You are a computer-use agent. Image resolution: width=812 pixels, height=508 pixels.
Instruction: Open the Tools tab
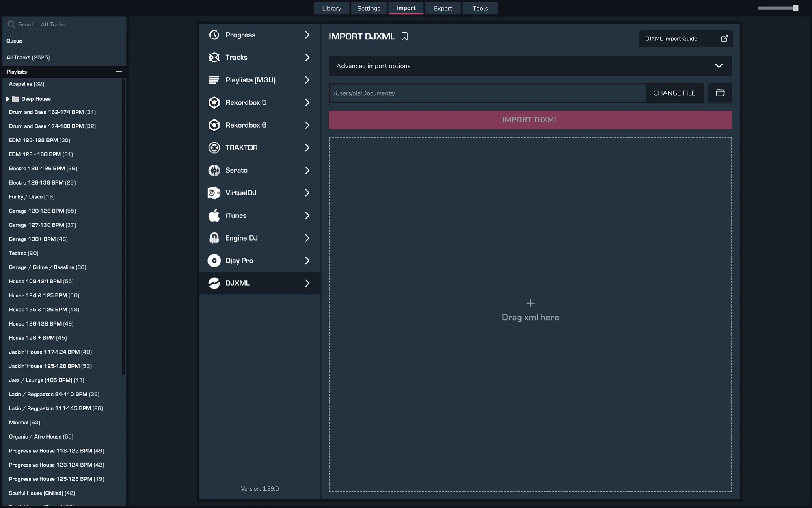pos(480,8)
